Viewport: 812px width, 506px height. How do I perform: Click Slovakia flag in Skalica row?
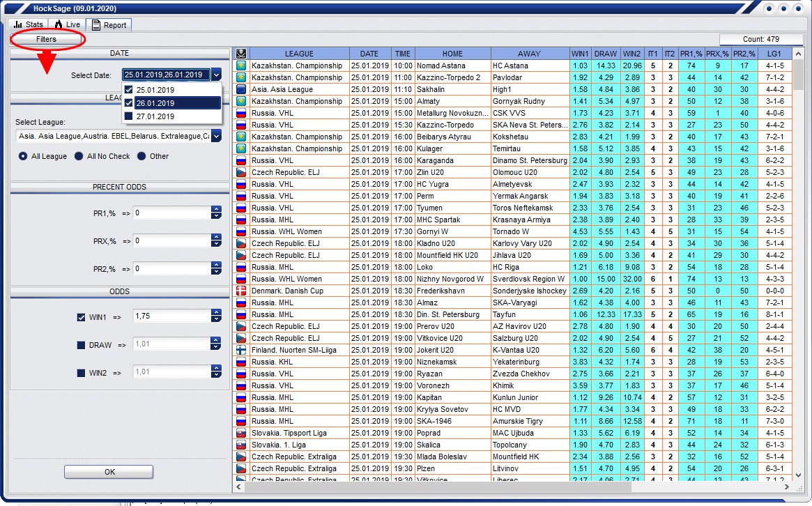(240, 445)
